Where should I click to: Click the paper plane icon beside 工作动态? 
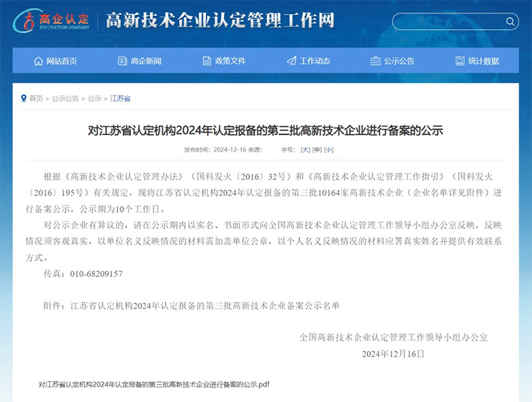291,61
